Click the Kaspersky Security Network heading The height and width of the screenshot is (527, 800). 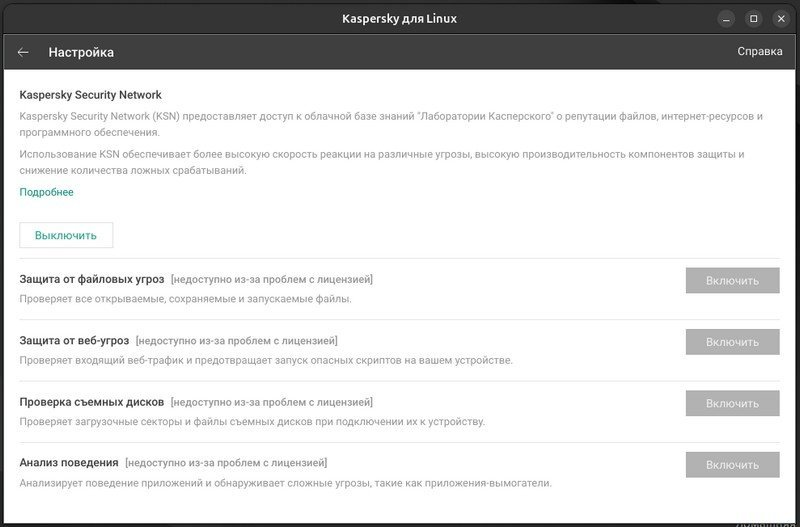90,95
